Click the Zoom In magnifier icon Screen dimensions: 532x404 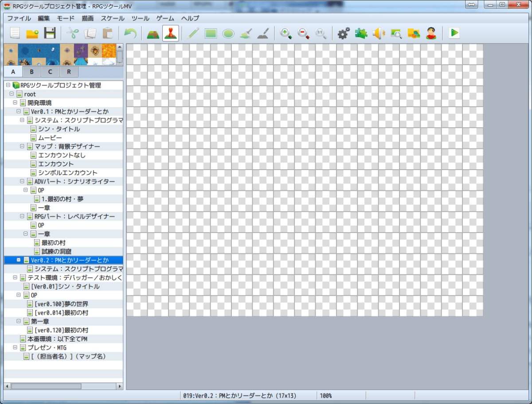point(286,33)
